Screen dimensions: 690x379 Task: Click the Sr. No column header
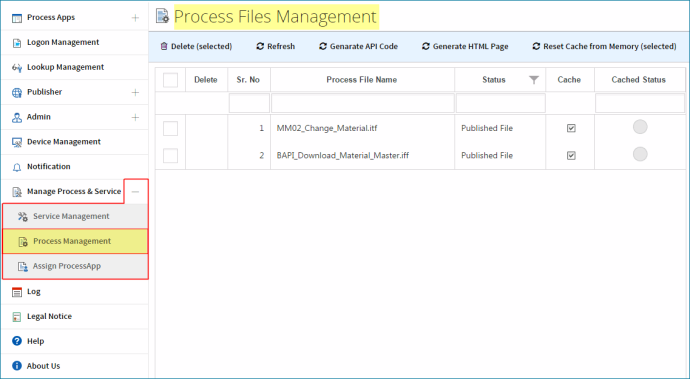point(248,80)
